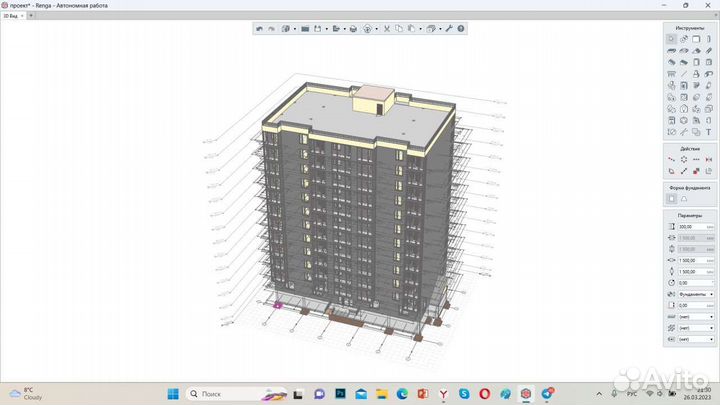Choose the trapezoid foundation shape
Screen dimensions: 720x405
coord(684,198)
